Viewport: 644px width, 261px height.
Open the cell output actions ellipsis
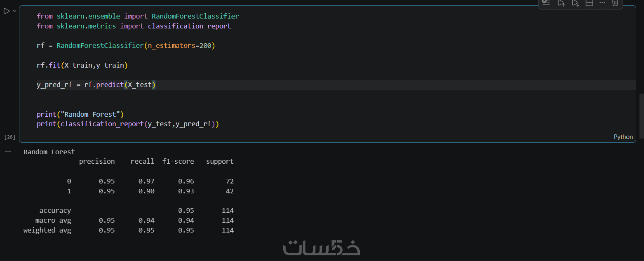7,152
